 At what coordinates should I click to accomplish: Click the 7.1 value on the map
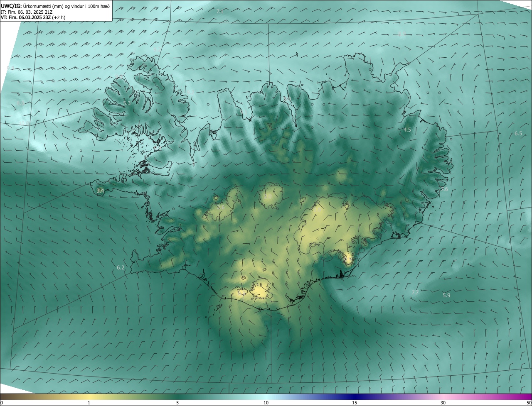pyautogui.click(x=220, y=12)
